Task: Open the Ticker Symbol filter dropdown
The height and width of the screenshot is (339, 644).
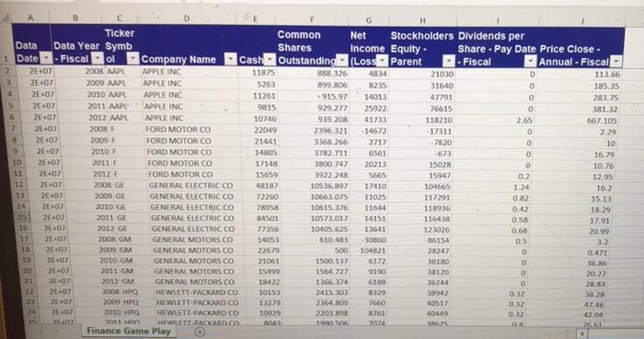Action: coord(132,58)
